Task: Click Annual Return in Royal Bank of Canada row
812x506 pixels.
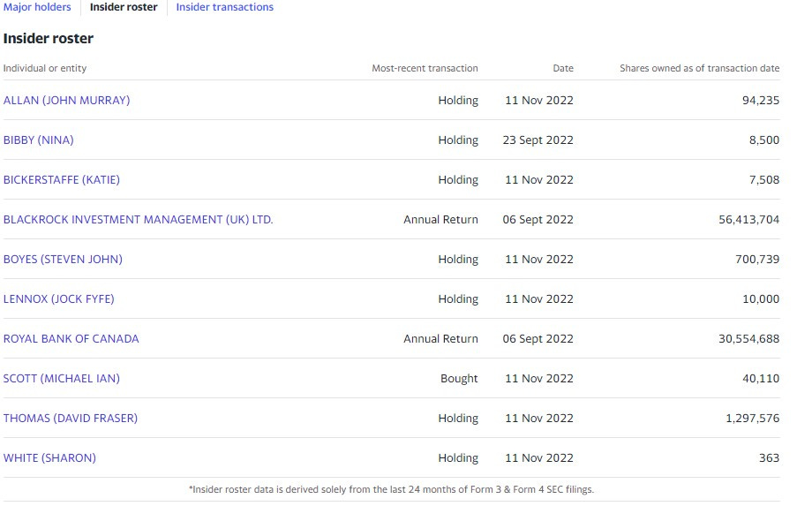Action: point(440,339)
